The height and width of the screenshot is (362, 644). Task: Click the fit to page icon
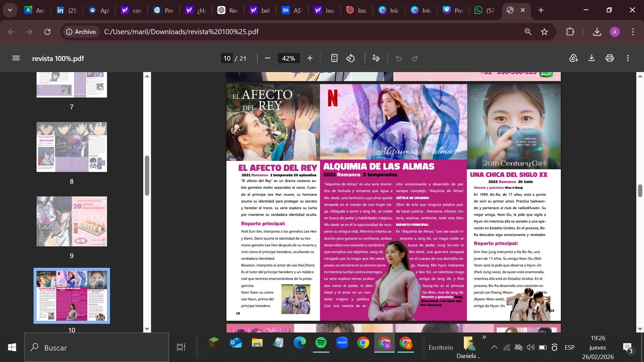[334, 58]
